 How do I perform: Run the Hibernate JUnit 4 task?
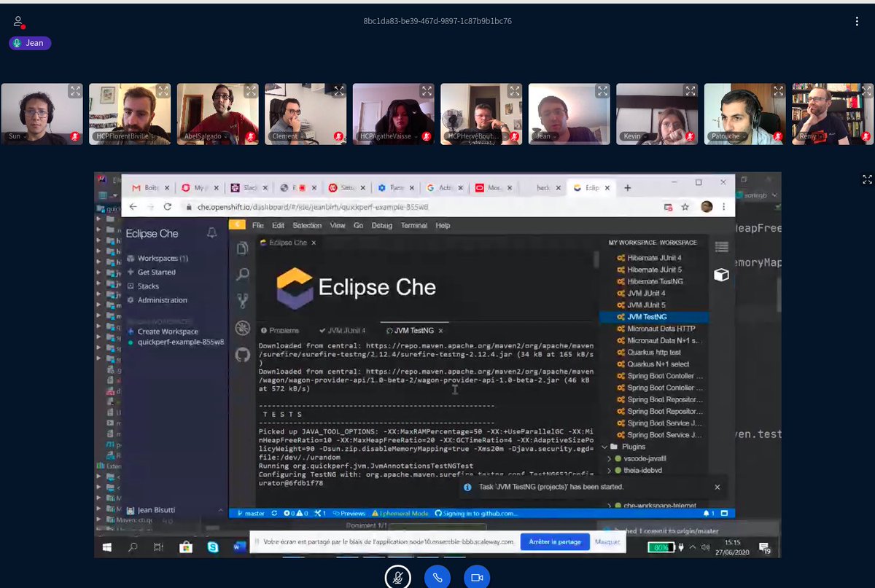point(653,258)
